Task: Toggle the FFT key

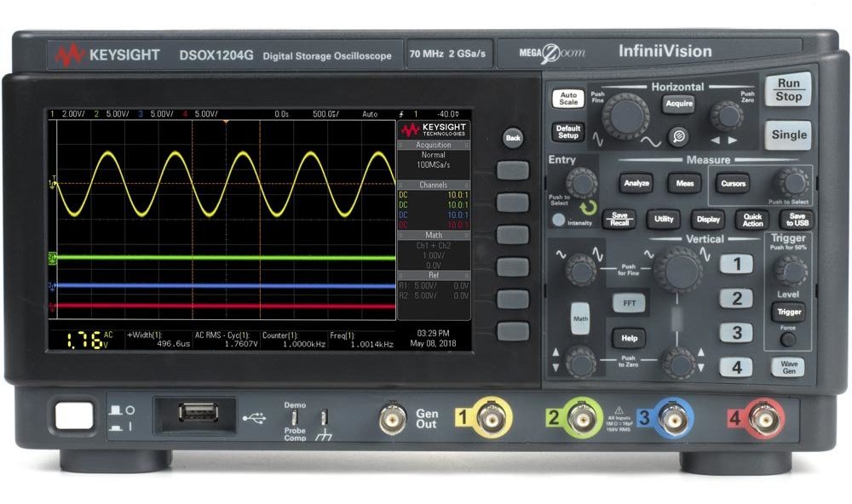Action: [629, 304]
